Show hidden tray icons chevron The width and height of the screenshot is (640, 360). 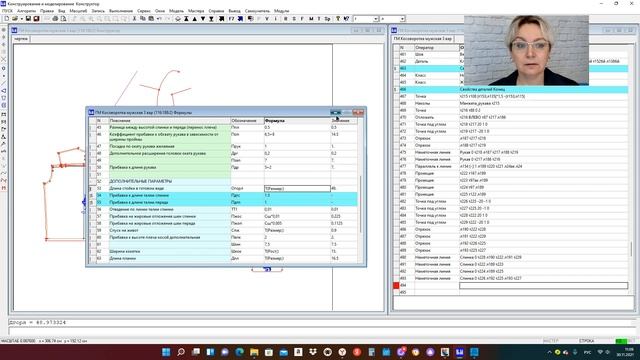point(549,352)
